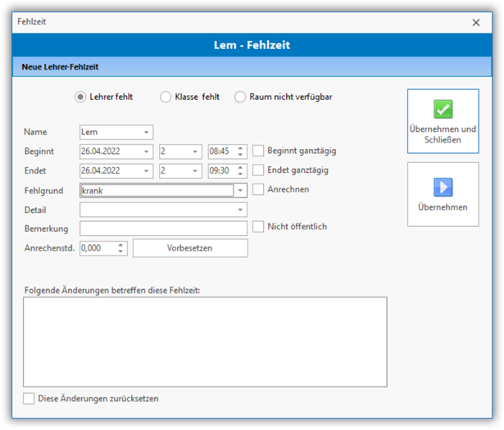Open the Name dropdown showing Lem
This screenshot has height=430, width=504.
pos(146,133)
